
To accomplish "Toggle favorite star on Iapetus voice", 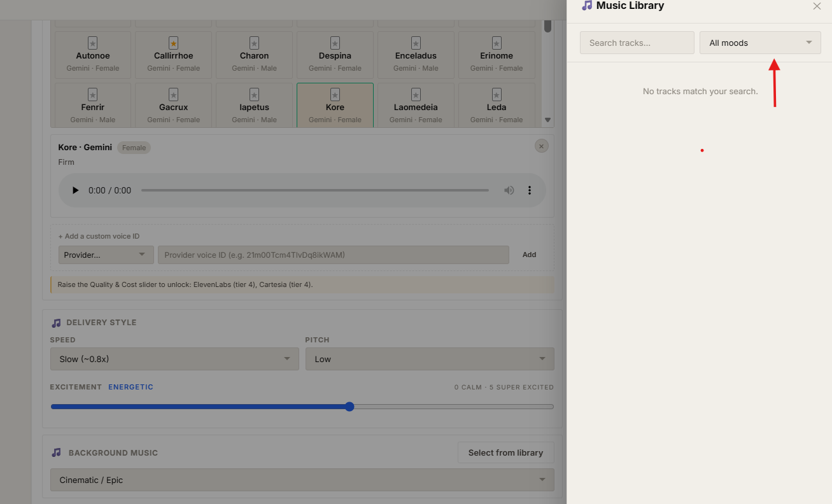I will tap(254, 95).
